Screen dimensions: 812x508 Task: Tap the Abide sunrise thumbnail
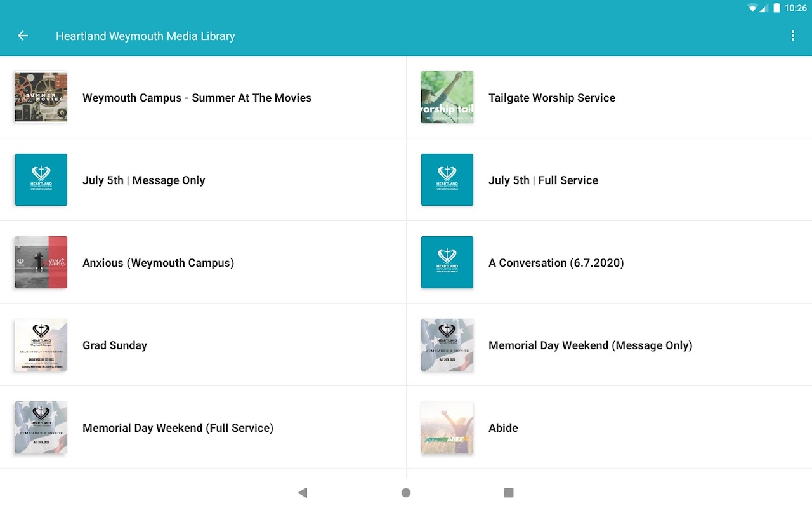[x=447, y=427]
